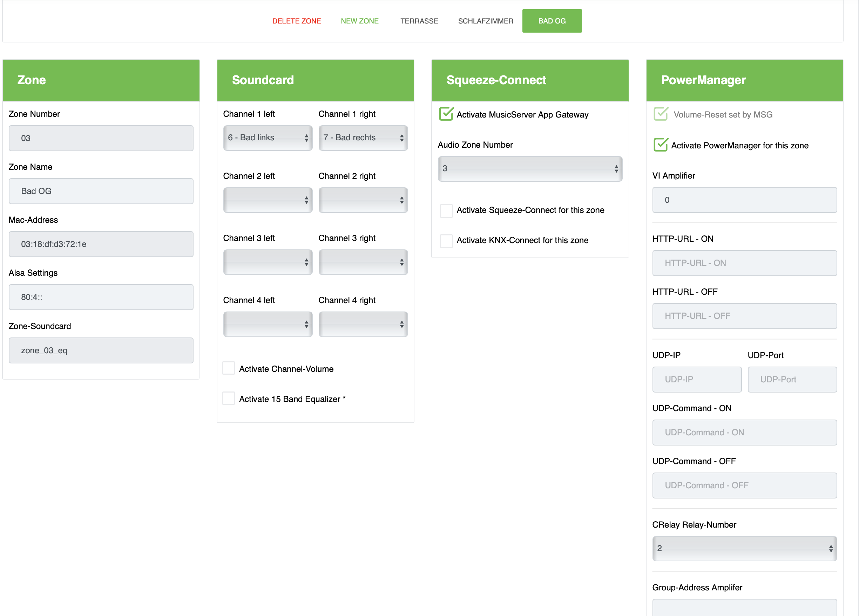Uncheck Activate MusicServer App Gateway checkbox

tap(446, 114)
